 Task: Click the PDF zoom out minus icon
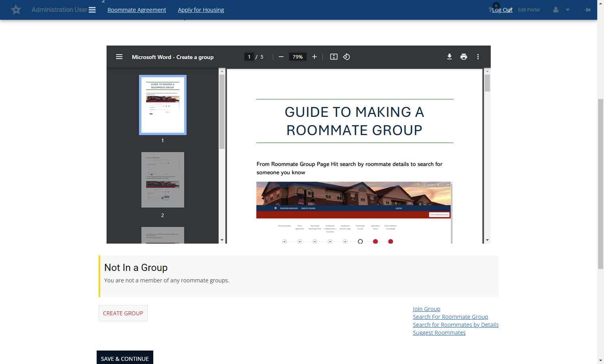[x=281, y=57]
